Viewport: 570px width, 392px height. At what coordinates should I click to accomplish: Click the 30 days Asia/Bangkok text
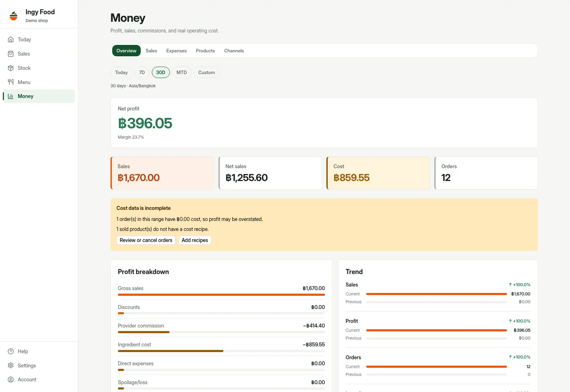click(x=133, y=86)
